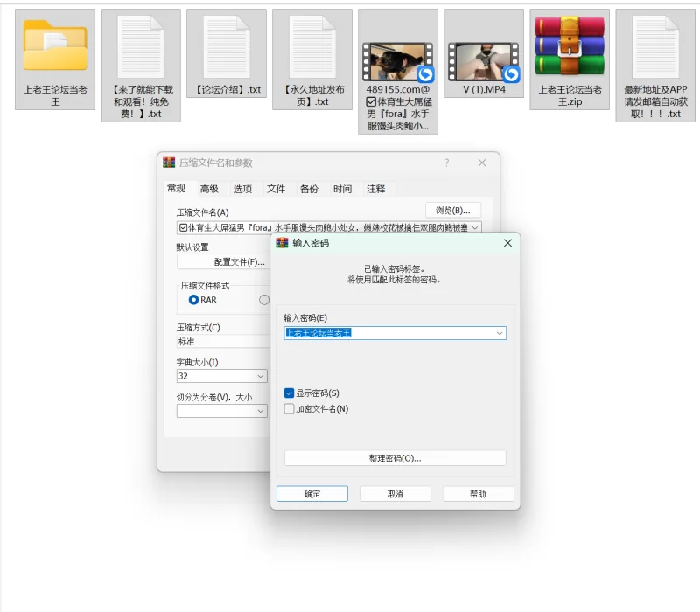The image size is (700, 612).
Task: Select the V (1).MP4 video thumbnail
Action: (x=484, y=62)
